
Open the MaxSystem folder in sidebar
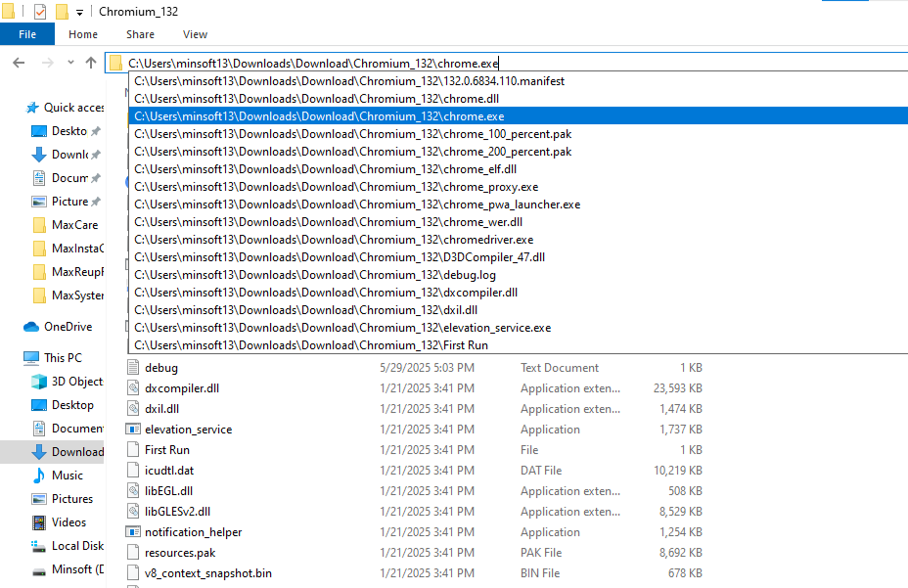[x=67, y=295]
